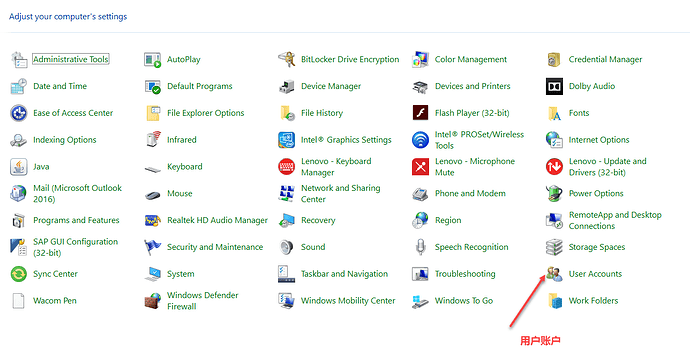Click the Sound speaker icon

pos(287,247)
